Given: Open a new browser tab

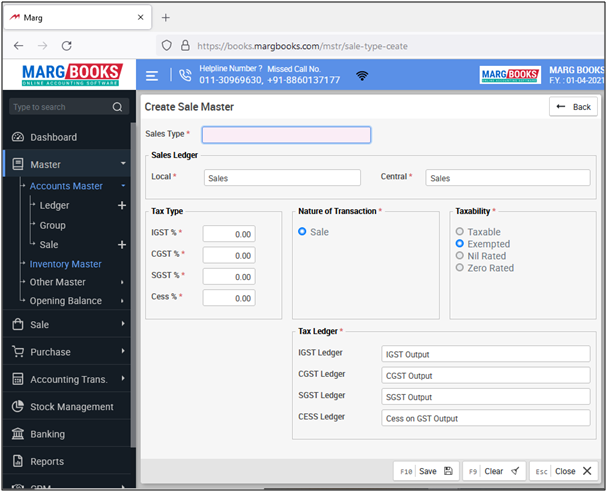Looking at the screenshot, I should 166,17.
